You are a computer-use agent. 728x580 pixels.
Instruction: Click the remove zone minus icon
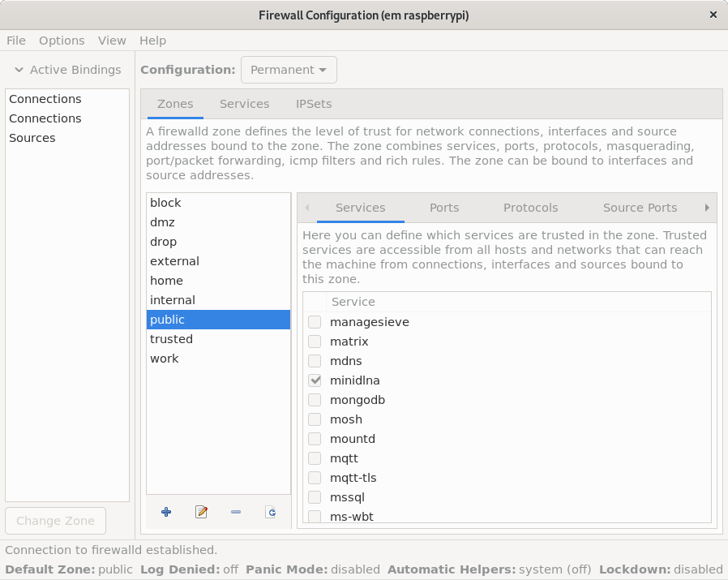[236, 512]
